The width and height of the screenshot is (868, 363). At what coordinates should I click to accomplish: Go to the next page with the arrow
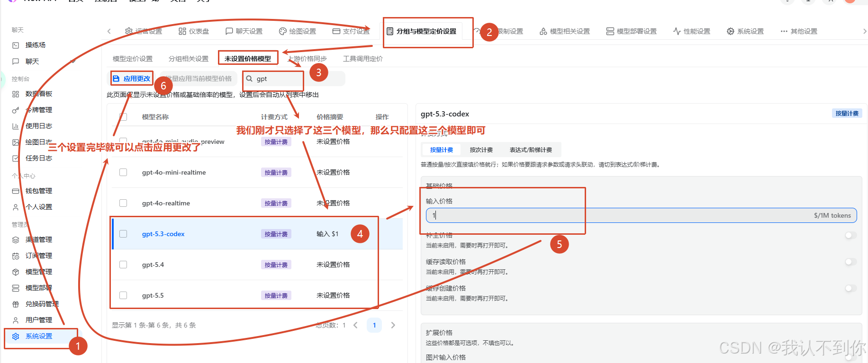(x=393, y=325)
